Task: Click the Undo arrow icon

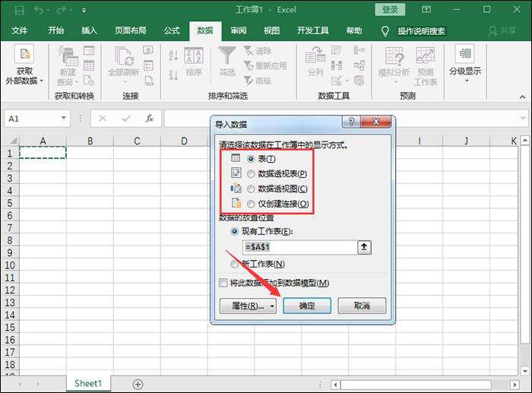Action: tap(38, 10)
